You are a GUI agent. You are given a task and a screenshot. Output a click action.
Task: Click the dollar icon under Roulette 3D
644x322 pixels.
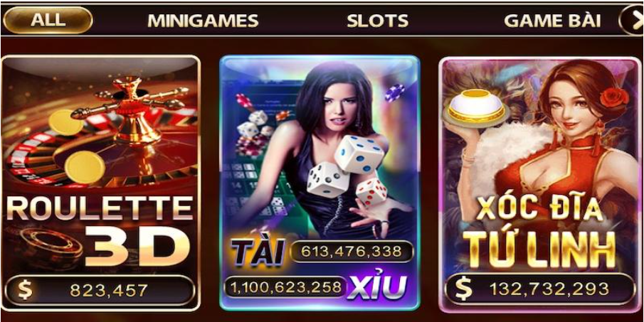tap(25, 290)
